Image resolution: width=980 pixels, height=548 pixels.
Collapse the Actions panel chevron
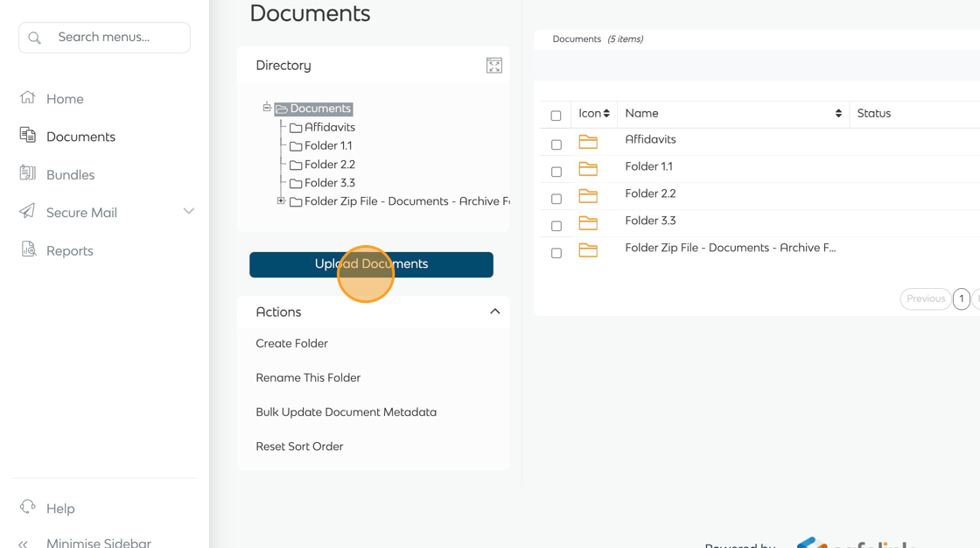(495, 312)
